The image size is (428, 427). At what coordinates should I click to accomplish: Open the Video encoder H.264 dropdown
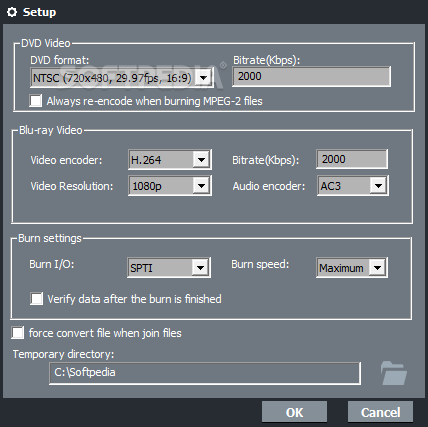170,160
